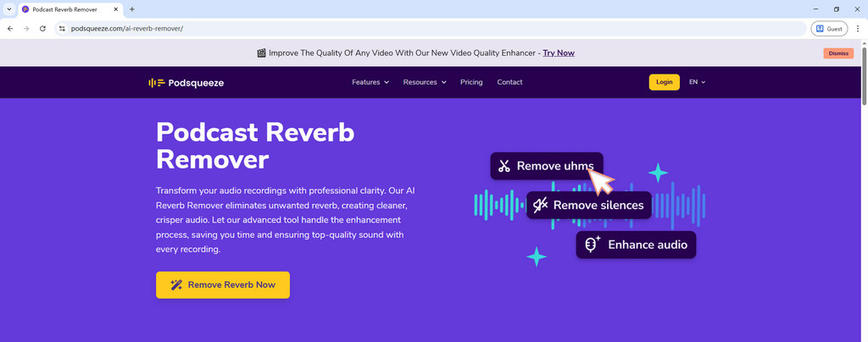
Task: Dismiss the video enhancer announcement banner
Action: tap(837, 53)
